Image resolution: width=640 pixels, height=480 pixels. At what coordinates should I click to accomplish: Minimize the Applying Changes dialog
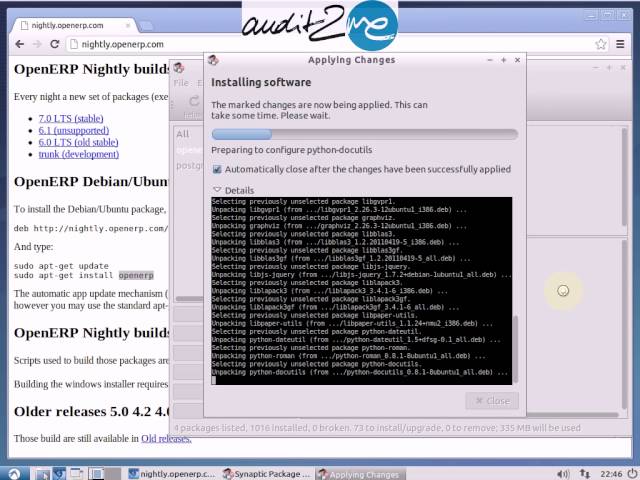[490, 60]
